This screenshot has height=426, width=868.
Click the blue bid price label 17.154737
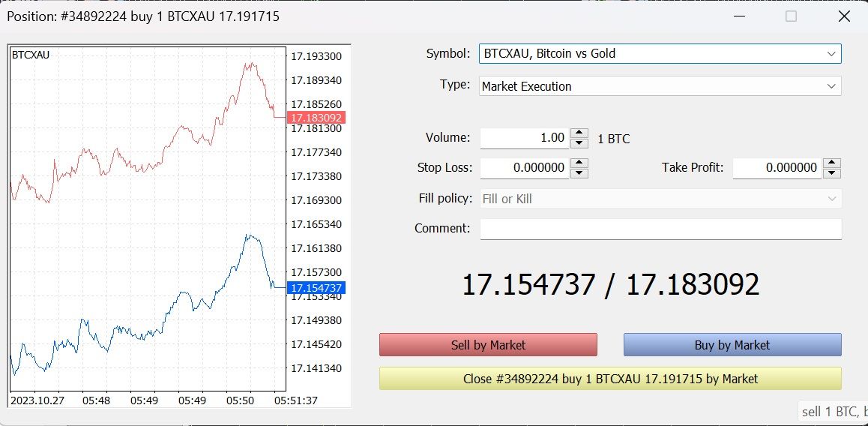point(316,288)
